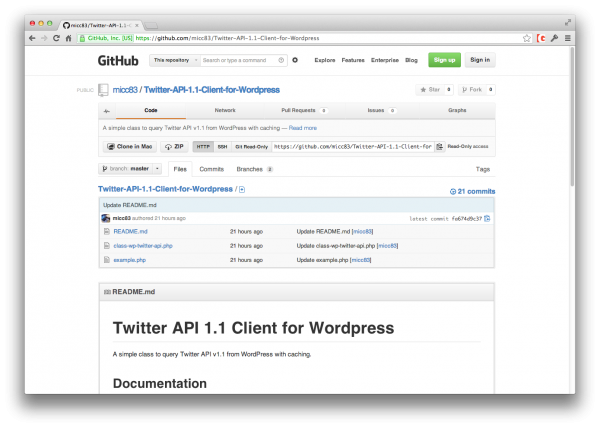This screenshot has height=428, width=600.
Task: Go back using browser back arrow
Action: click(x=32, y=38)
